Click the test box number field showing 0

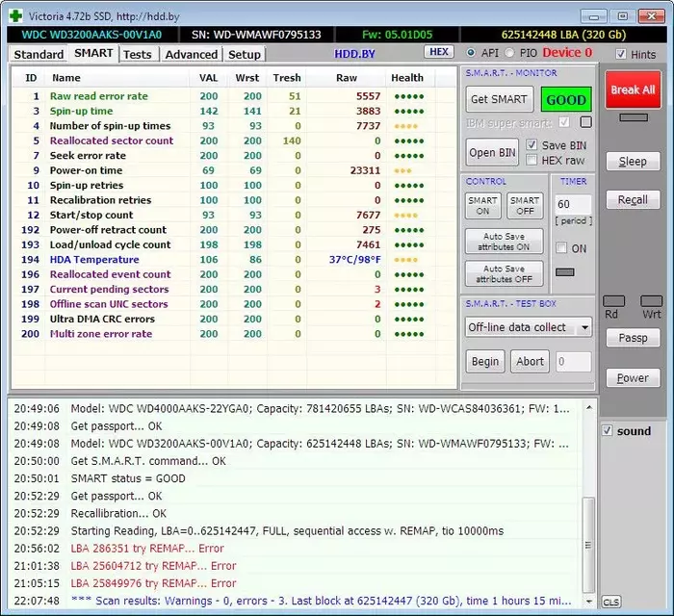573,361
